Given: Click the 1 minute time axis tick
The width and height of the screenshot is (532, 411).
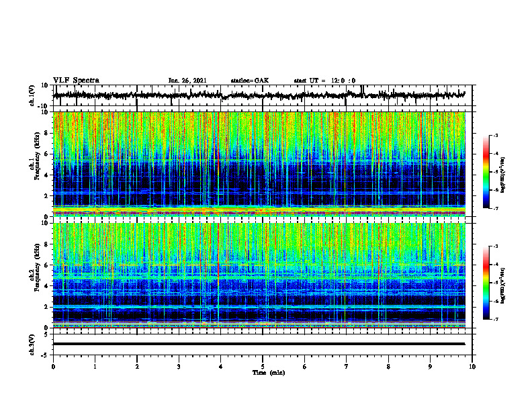Looking at the screenshot, I should [95, 367].
